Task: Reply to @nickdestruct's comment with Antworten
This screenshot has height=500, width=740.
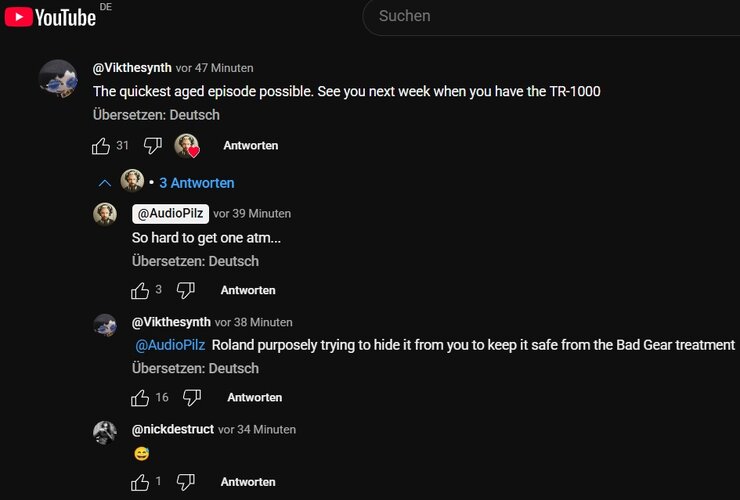Action: tap(248, 483)
